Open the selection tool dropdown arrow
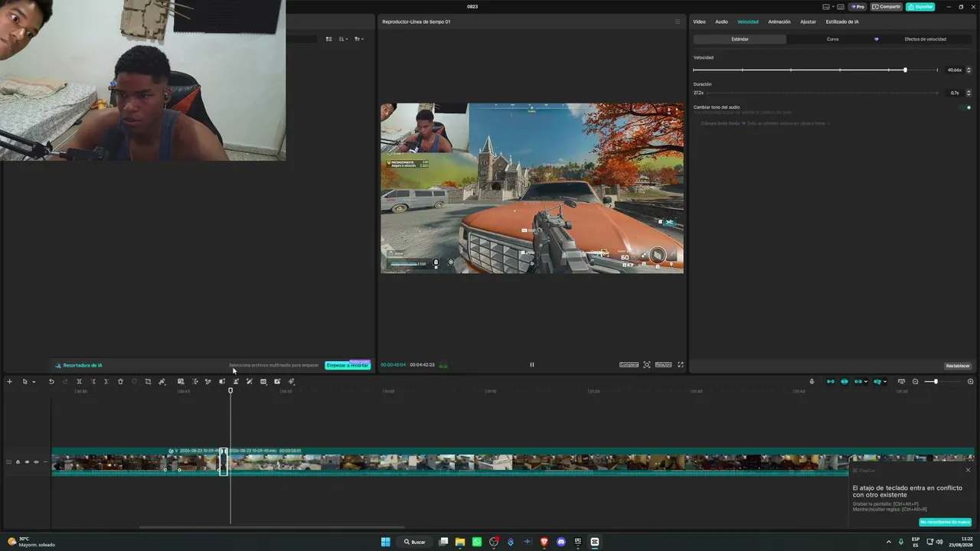This screenshot has width=980, height=551. [x=34, y=382]
